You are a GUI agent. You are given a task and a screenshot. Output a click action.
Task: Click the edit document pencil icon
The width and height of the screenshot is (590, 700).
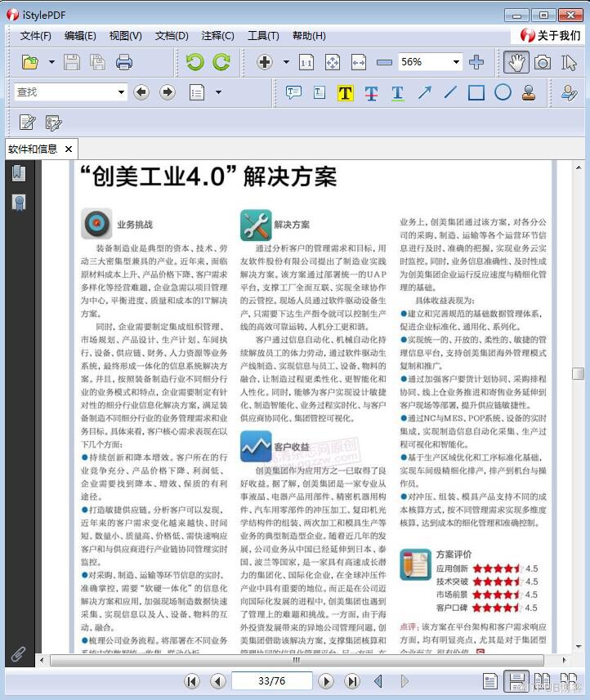pyautogui.click(x=27, y=123)
